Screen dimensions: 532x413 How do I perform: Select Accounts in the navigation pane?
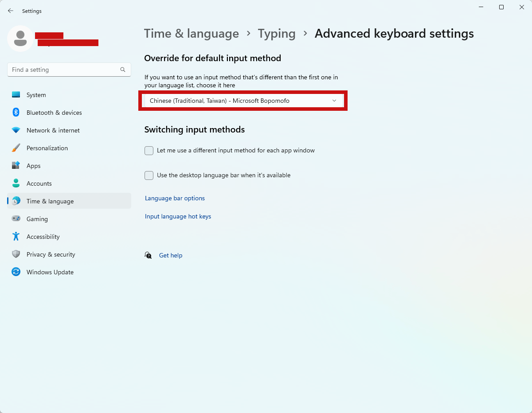pos(39,183)
